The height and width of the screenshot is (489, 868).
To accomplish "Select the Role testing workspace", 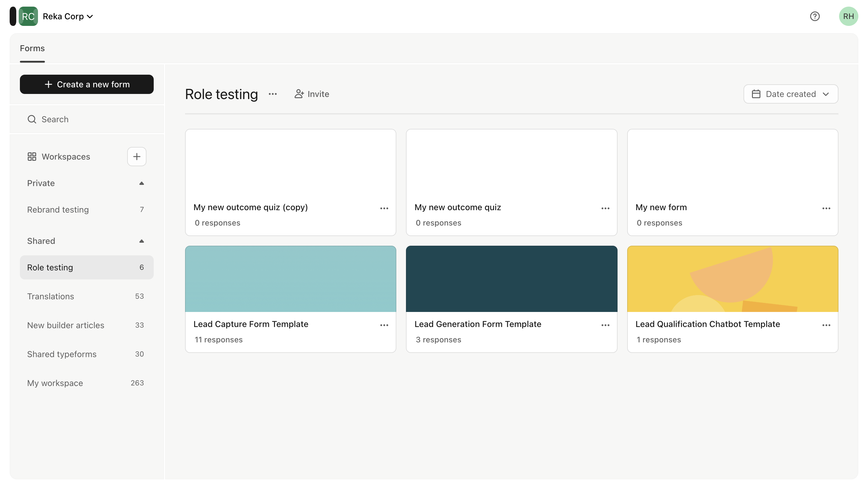I will point(86,267).
